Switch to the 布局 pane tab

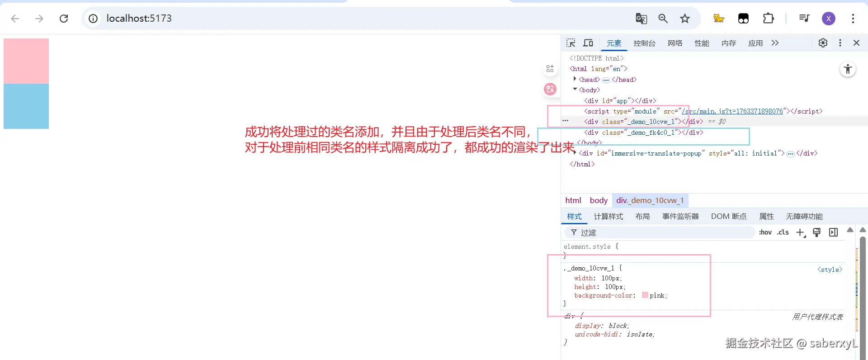(642, 217)
